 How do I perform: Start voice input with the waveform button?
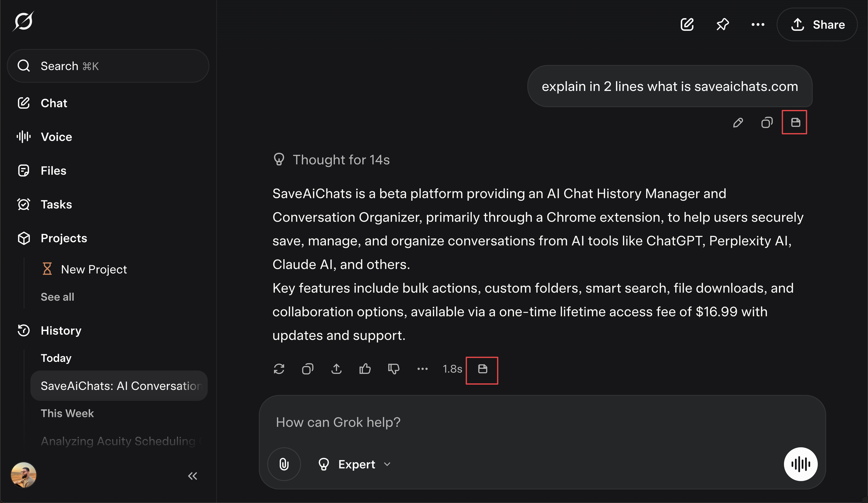(x=800, y=464)
